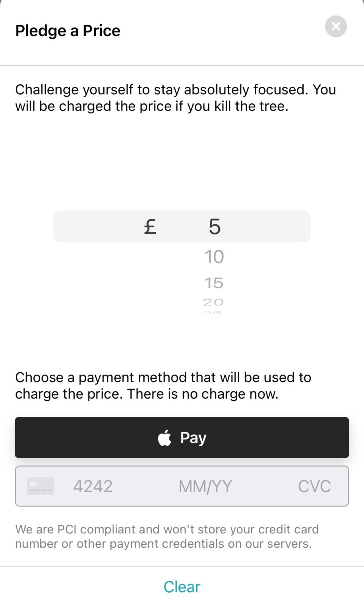Close the Pledge a Price dialog
Viewport: 364px width, 611px height.
[x=336, y=26]
